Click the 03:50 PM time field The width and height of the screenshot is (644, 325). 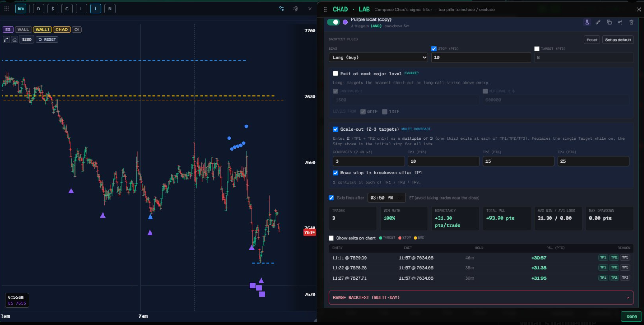click(386, 198)
